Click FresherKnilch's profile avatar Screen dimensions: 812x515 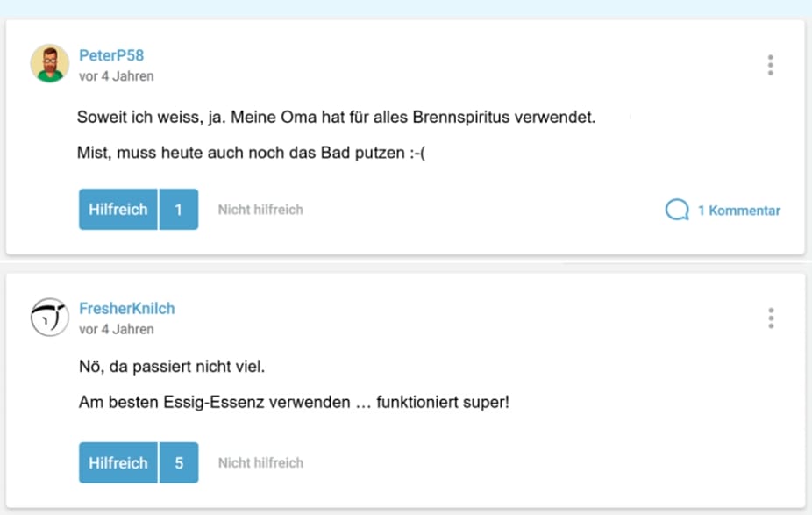click(50, 318)
